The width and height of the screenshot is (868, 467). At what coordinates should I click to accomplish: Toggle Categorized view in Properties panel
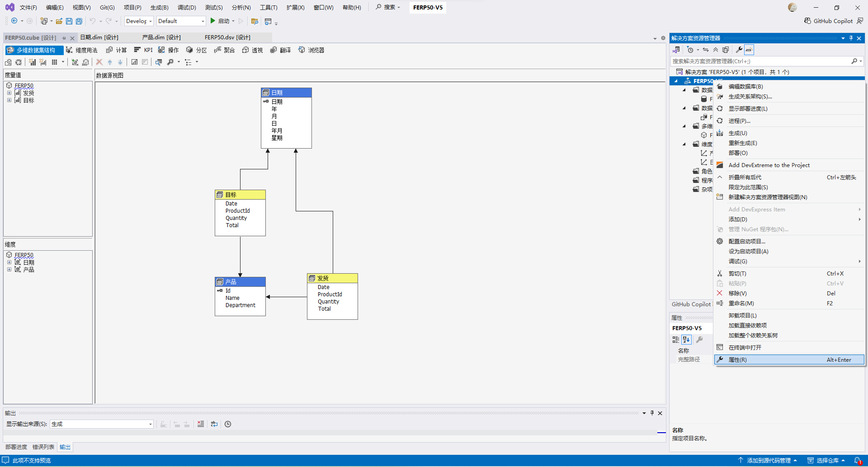pos(676,340)
